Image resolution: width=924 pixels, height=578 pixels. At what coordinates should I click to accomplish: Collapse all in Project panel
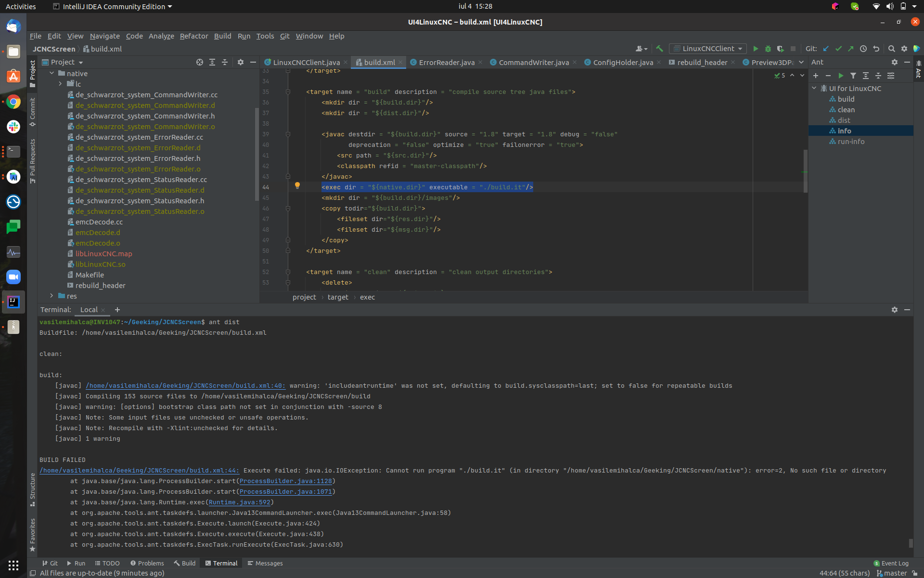click(225, 62)
